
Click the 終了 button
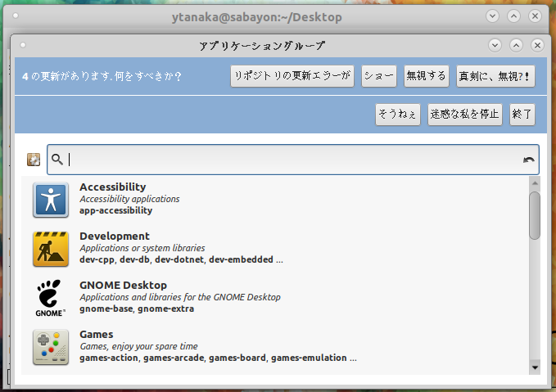coord(522,114)
